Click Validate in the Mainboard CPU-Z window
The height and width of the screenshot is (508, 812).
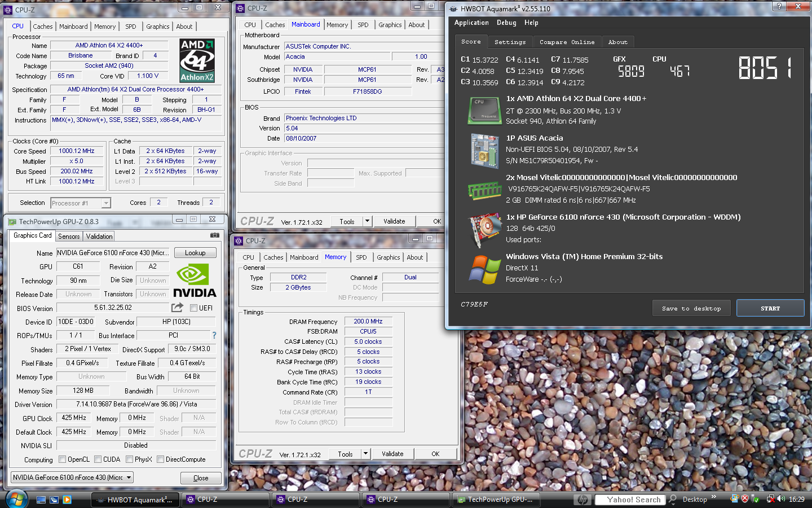point(394,221)
